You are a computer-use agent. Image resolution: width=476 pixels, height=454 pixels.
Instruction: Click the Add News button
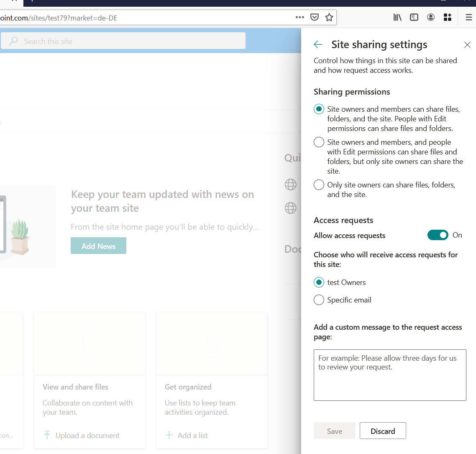(x=98, y=246)
